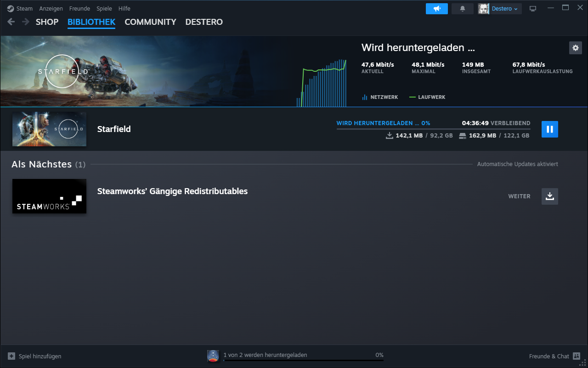
Task: Click the forward navigation arrow
Action: pos(25,22)
